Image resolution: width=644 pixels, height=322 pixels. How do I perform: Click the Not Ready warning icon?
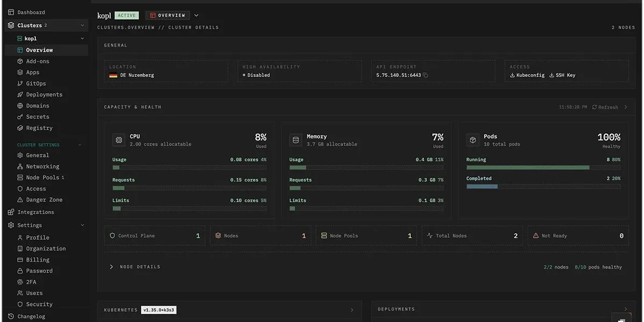click(x=536, y=236)
